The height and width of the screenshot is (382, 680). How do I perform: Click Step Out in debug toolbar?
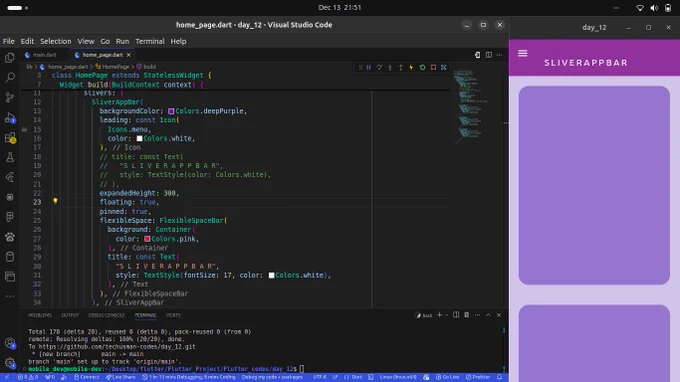(x=401, y=68)
